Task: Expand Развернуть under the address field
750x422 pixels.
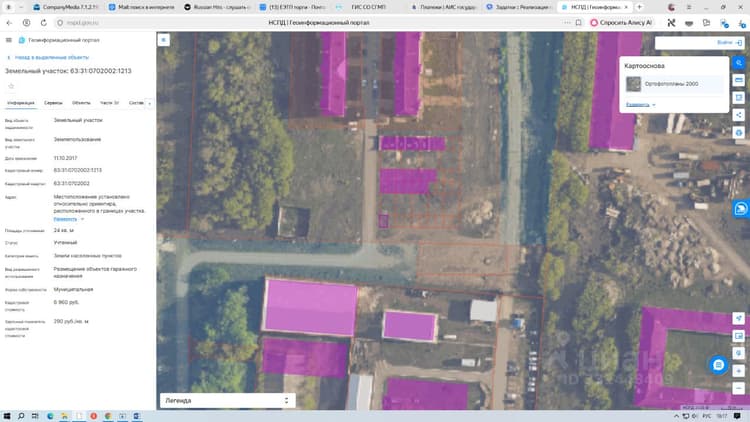Action: [x=68, y=219]
